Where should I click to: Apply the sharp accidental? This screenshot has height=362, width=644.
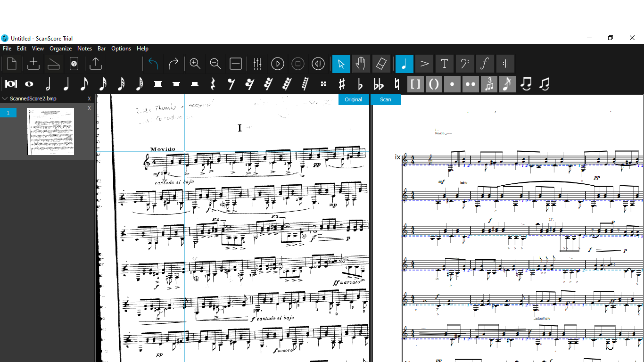tap(342, 84)
